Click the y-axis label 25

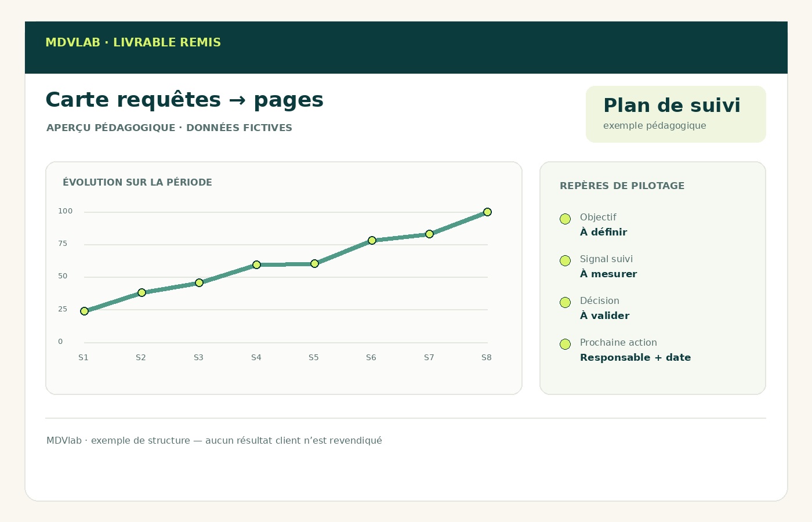[63, 309]
